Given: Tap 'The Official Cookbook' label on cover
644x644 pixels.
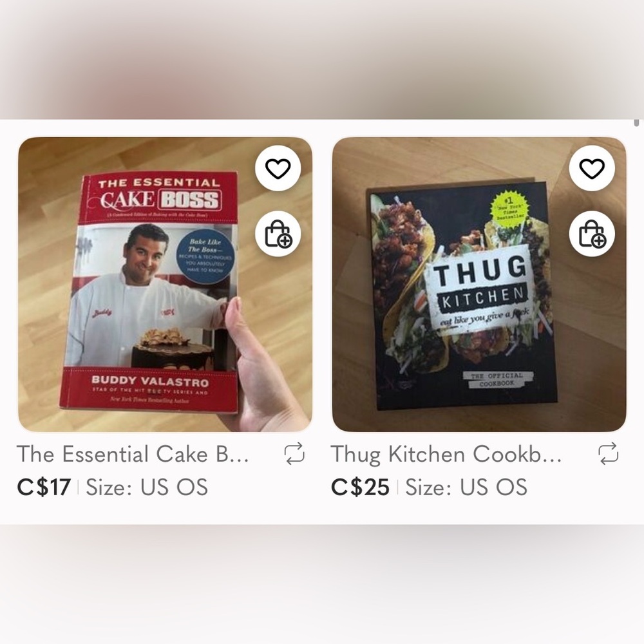Looking at the screenshot, I should (x=497, y=379).
